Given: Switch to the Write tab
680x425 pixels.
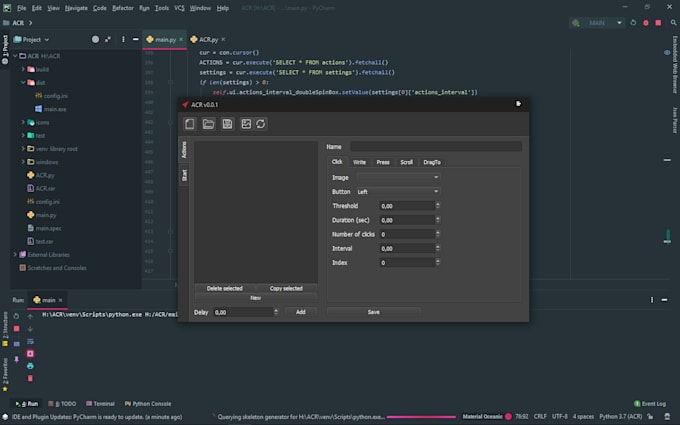Looking at the screenshot, I should pyautogui.click(x=359, y=162).
